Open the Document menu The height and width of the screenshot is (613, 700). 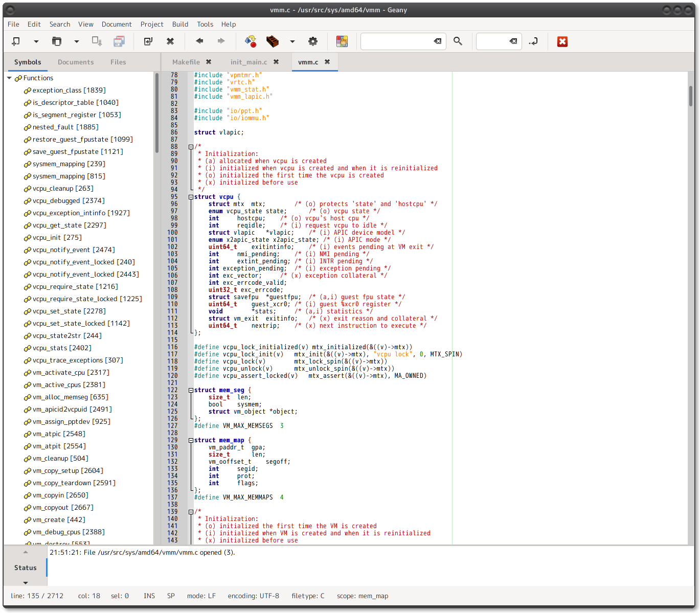click(117, 24)
